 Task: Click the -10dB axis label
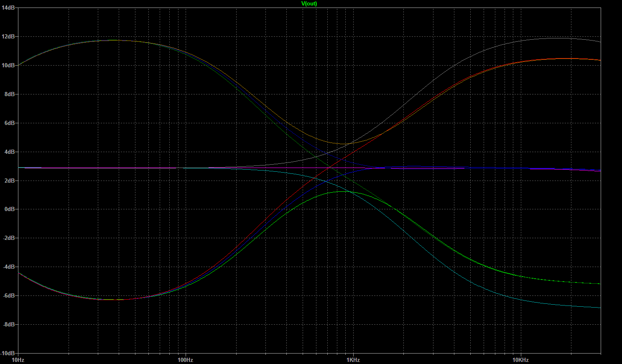pyautogui.click(x=8, y=353)
